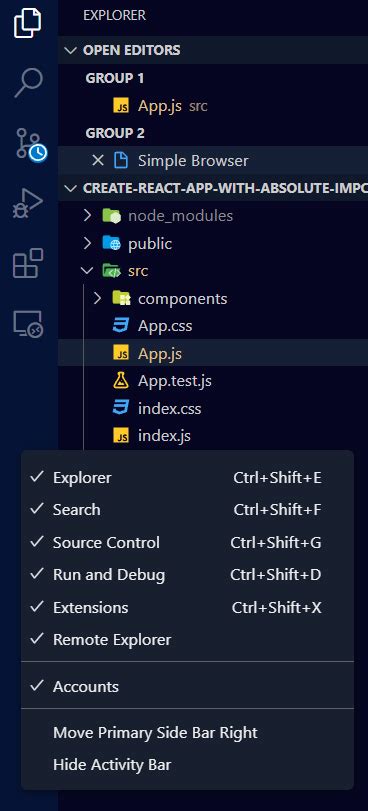
Task: Expand the node_modules folder
Action: 87,216
